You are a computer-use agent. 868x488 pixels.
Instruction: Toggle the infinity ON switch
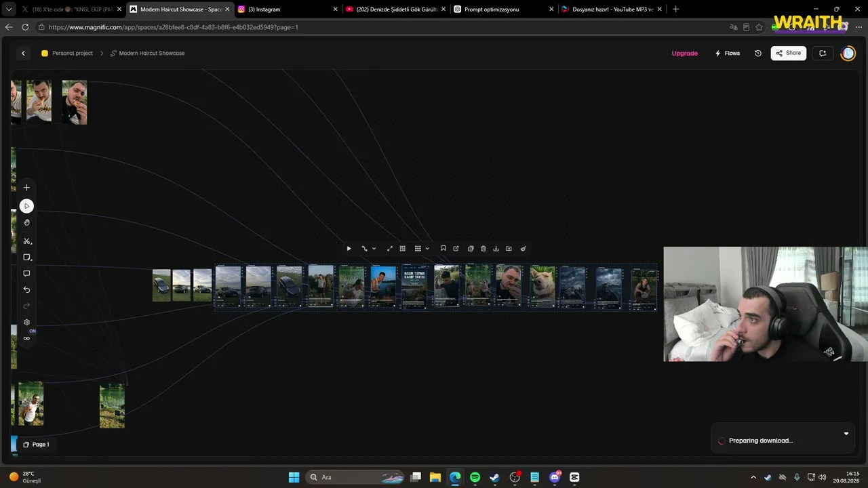click(x=28, y=338)
